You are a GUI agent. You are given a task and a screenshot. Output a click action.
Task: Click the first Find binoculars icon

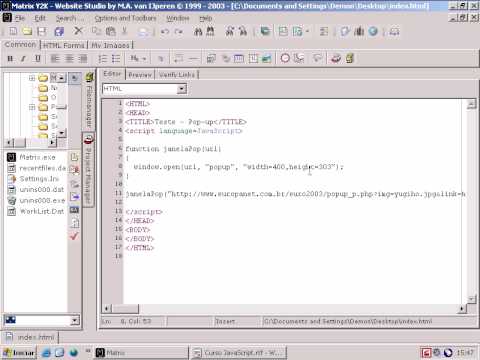pos(198,31)
